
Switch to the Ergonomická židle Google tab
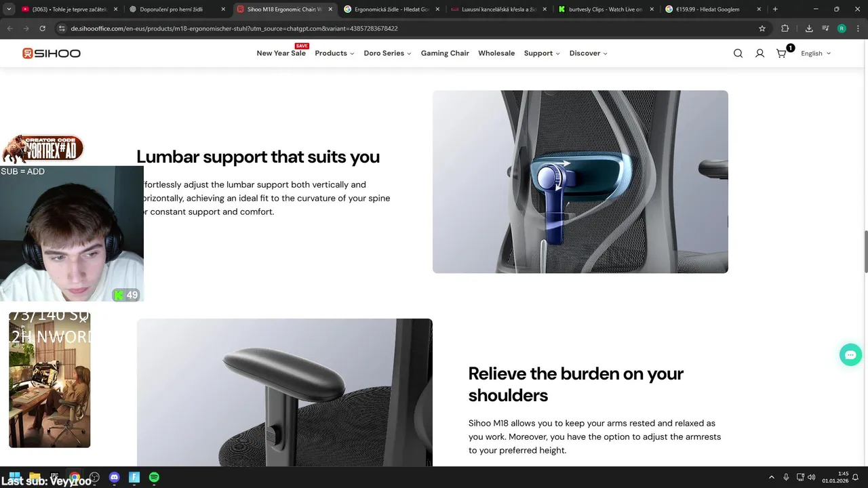coord(391,9)
